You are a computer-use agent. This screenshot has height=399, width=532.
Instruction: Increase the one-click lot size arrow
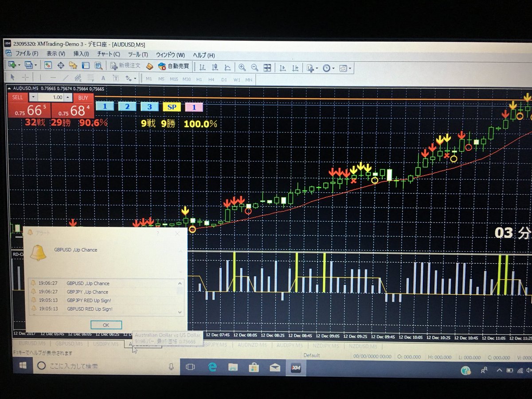pyautogui.click(x=67, y=98)
